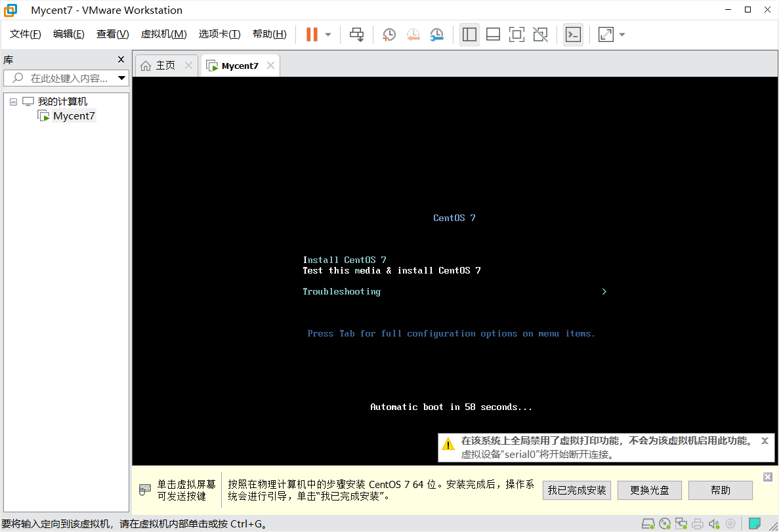Click the hard disk status icon
Image resolution: width=779 pixels, height=532 pixels.
click(648, 523)
